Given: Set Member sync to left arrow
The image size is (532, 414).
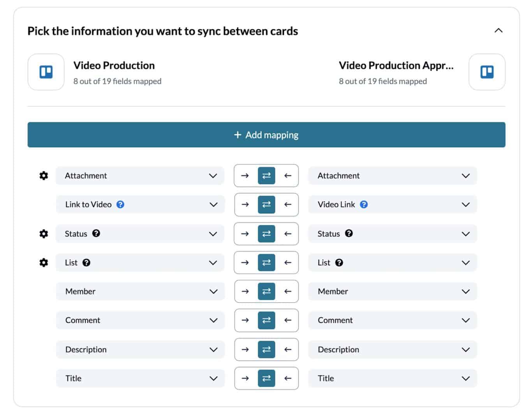Looking at the screenshot, I should (x=288, y=291).
